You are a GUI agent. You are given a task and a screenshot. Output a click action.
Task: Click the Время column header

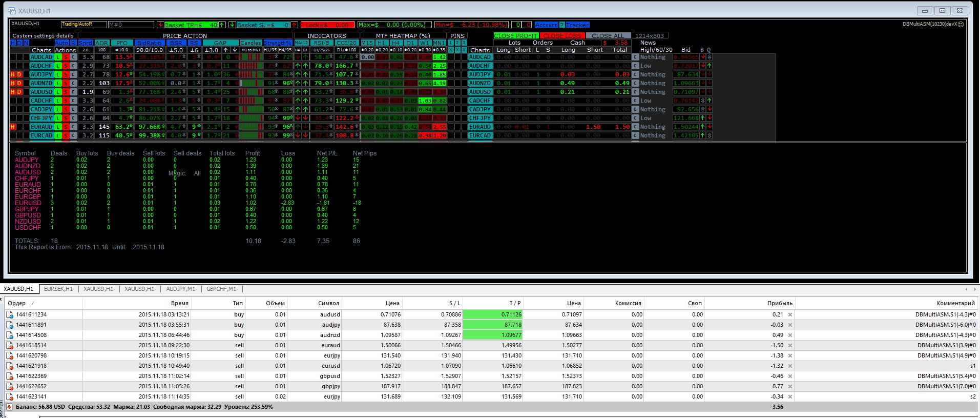coord(137,303)
